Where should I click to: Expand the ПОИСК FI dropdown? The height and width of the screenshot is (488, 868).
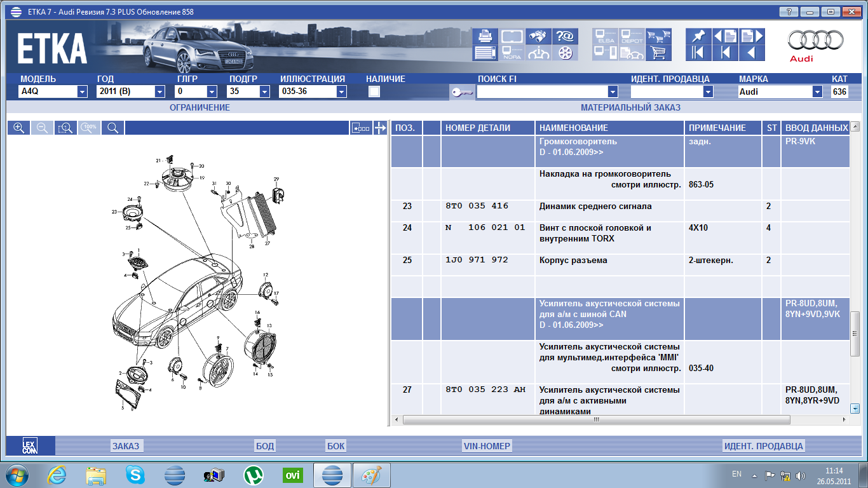(613, 91)
